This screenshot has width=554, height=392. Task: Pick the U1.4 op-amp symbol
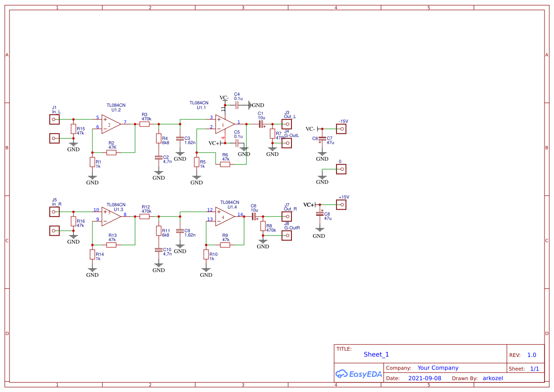click(x=225, y=216)
